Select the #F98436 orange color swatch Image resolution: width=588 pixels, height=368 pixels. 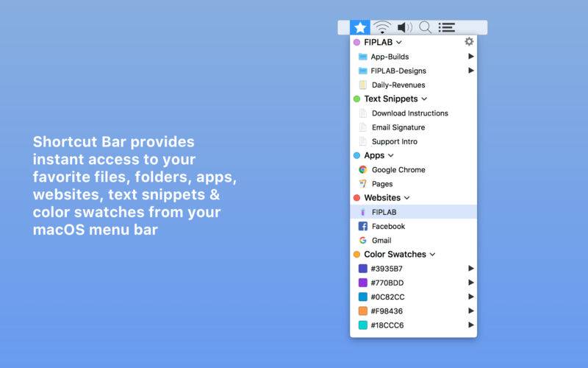[362, 311]
